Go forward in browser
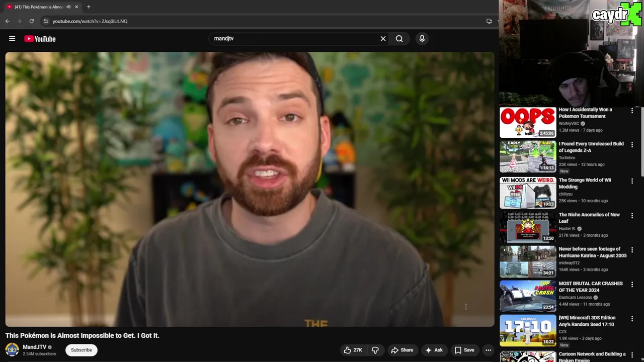 20,21
